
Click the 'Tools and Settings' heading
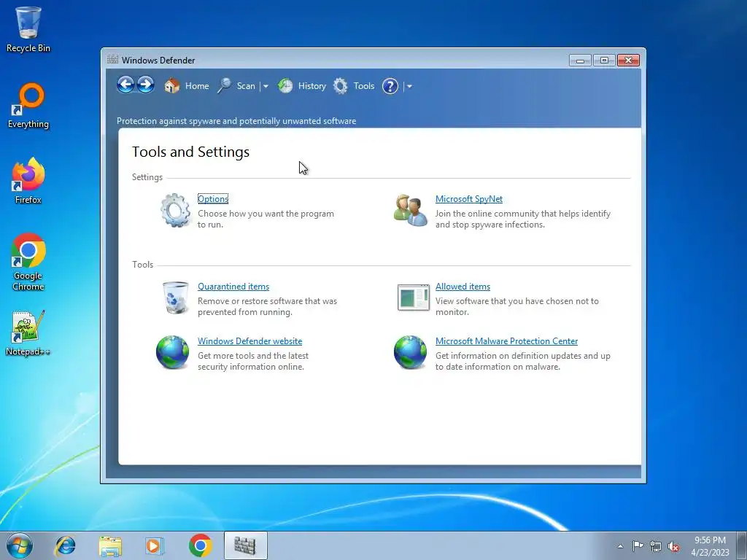coord(190,152)
